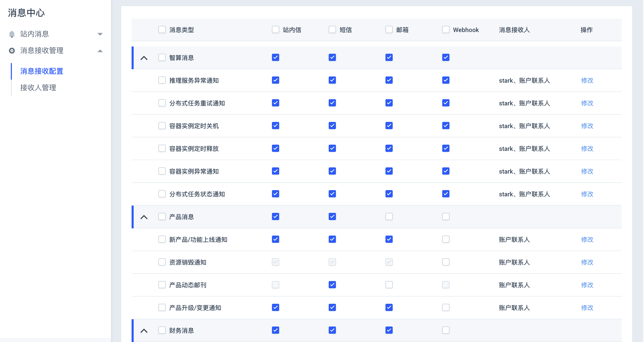Click 修改 for 资源销毁通知
The width and height of the screenshot is (644, 342).
(x=587, y=262)
